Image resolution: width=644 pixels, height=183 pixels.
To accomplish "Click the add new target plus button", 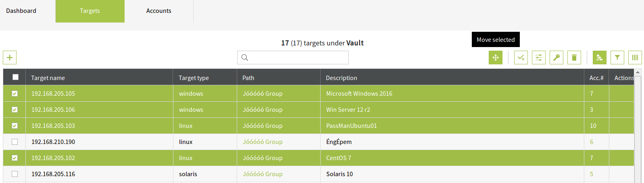I will click(x=10, y=58).
